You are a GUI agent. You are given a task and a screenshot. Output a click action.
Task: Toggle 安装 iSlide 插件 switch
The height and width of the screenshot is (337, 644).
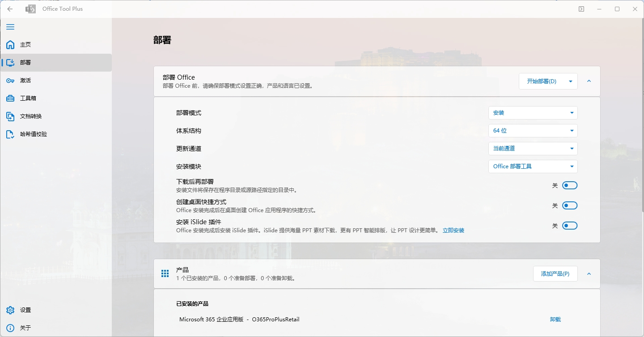point(570,226)
